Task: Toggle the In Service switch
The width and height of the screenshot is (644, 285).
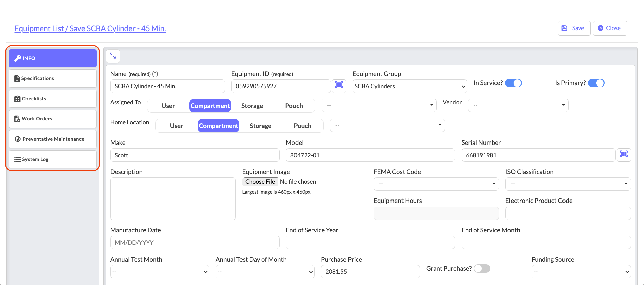Action: coord(514,83)
